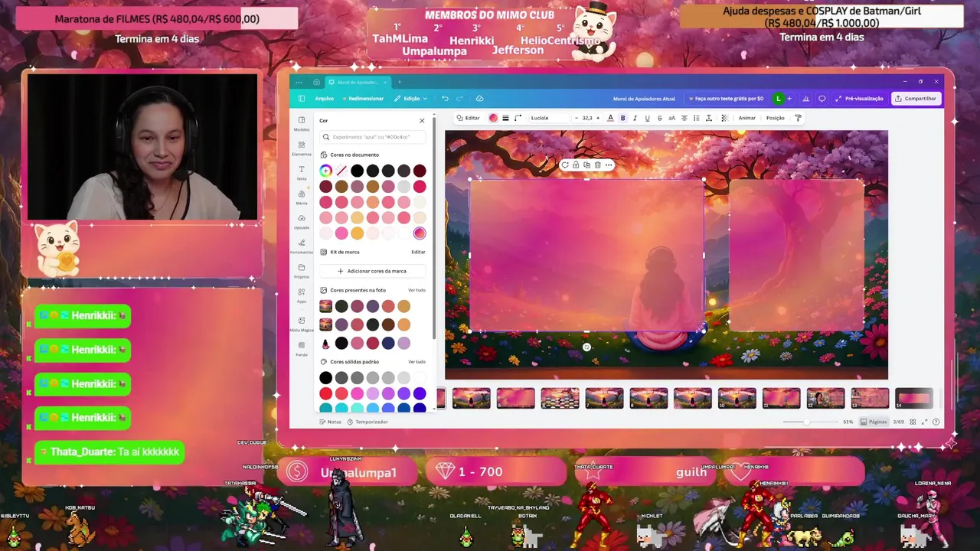Open text spacing icon in toolbar
This screenshot has width=980, height=551.
(x=709, y=118)
